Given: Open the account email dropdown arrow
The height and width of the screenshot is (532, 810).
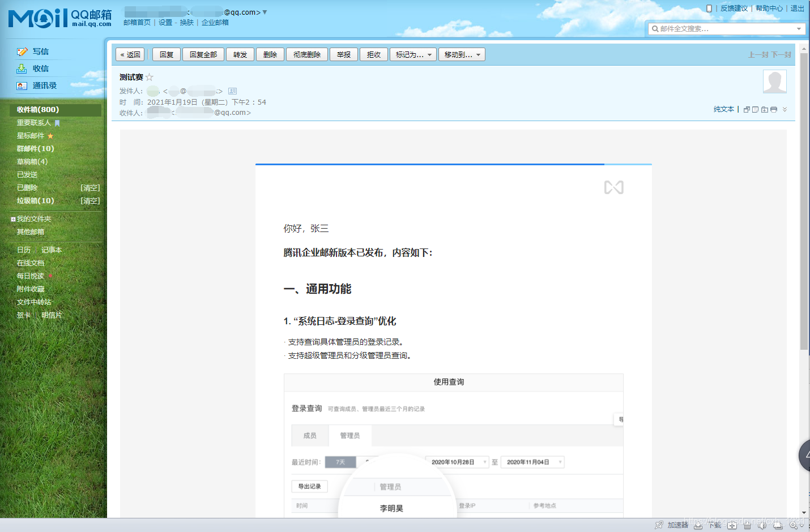Looking at the screenshot, I should (265, 12).
